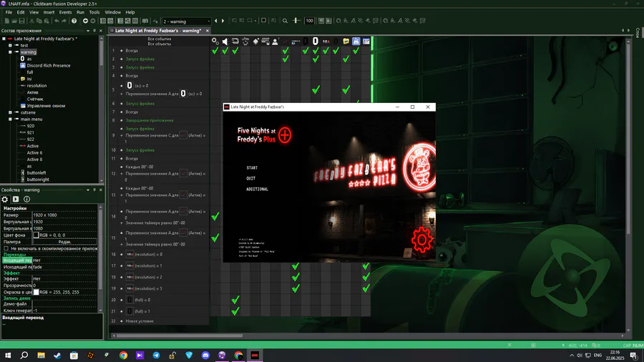This screenshot has height=362, width=644.
Task: Open the '2 - warning' frame dropdown
Action: pos(186,21)
